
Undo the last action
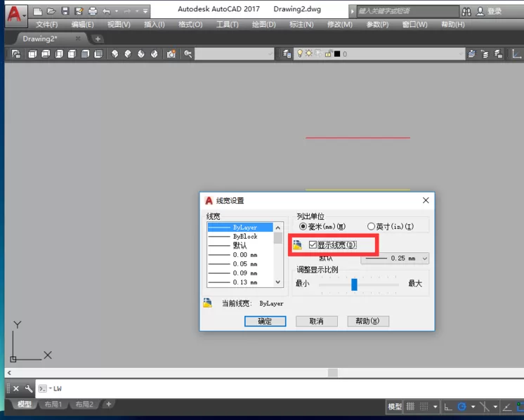point(107,12)
